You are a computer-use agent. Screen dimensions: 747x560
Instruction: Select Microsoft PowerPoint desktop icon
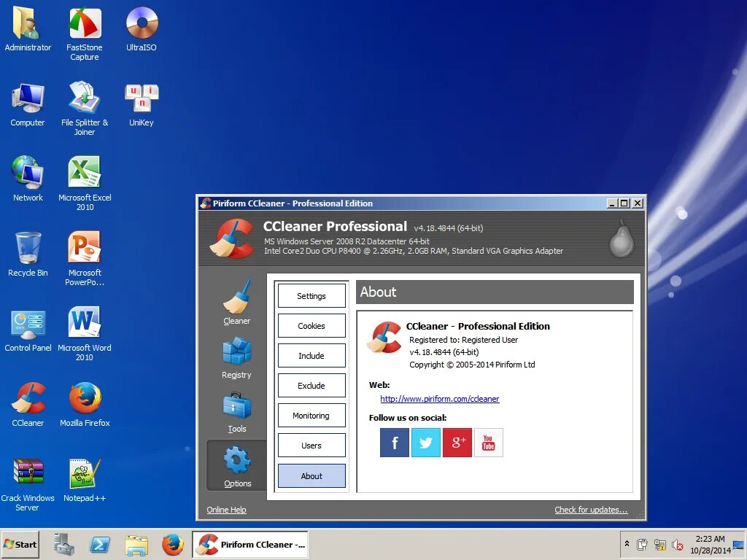point(85,259)
